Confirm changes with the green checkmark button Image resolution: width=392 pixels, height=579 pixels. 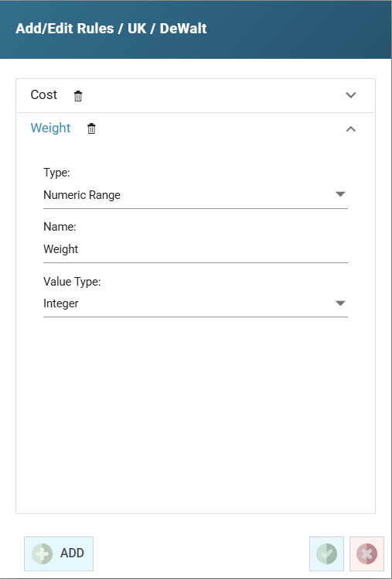326,553
